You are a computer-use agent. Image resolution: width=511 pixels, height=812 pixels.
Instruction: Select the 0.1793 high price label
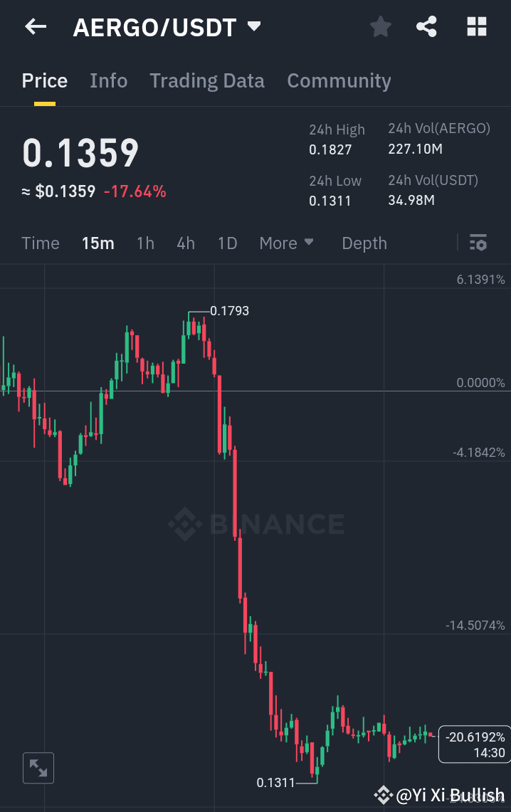point(229,310)
